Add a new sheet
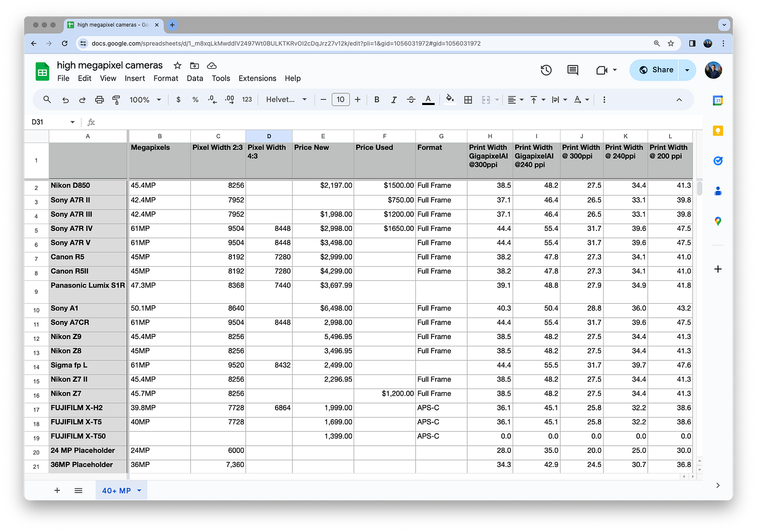757x532 pixels. [57, 490]
